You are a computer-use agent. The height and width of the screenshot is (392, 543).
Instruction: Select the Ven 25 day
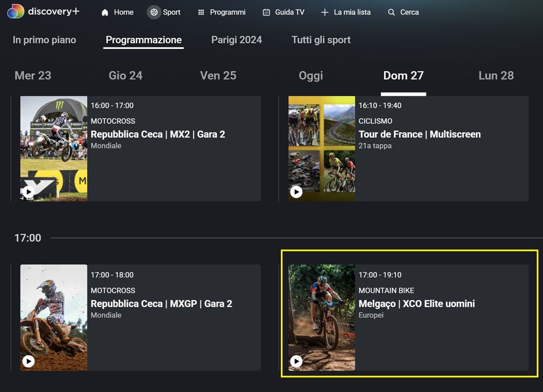[x=218, y=76]
